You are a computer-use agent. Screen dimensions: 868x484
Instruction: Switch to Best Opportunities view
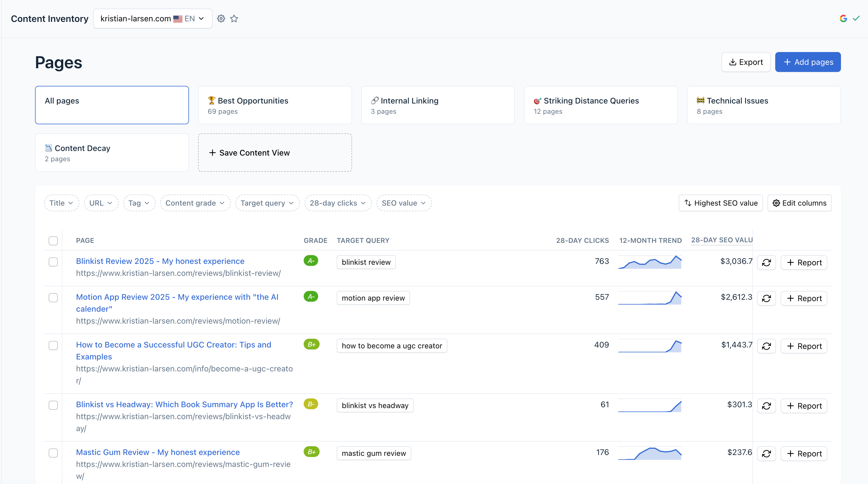pyautogui.click(x=275, y=105)
